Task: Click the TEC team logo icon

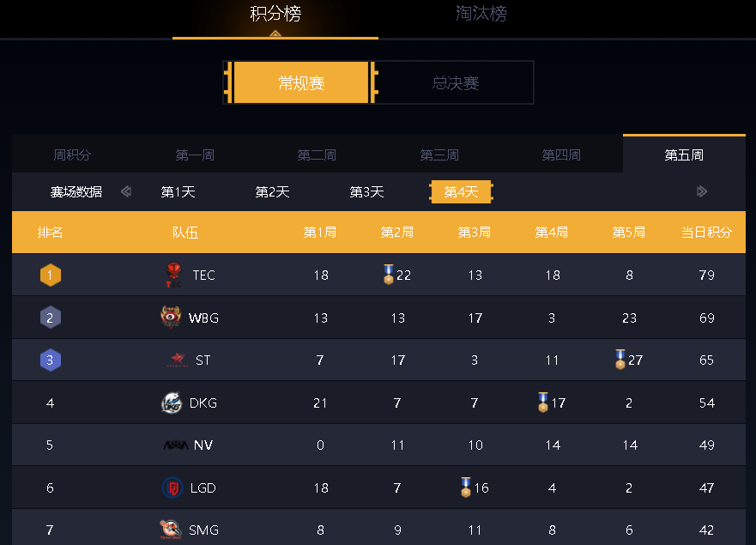Action: [x=174, y=276]
